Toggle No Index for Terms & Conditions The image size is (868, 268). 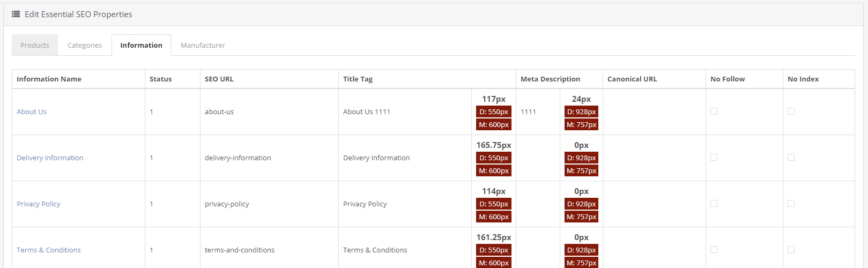click(x=791, y=249)
